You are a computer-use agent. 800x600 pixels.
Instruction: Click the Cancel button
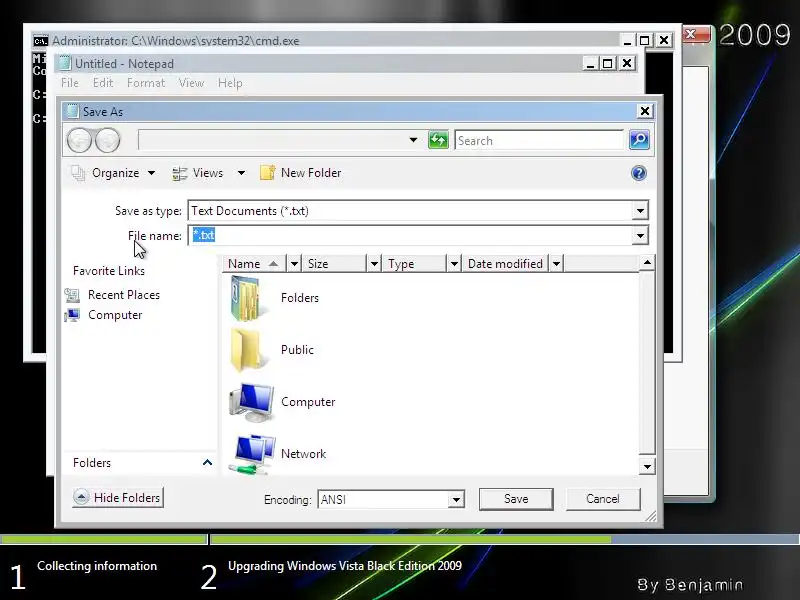point(603,499)
